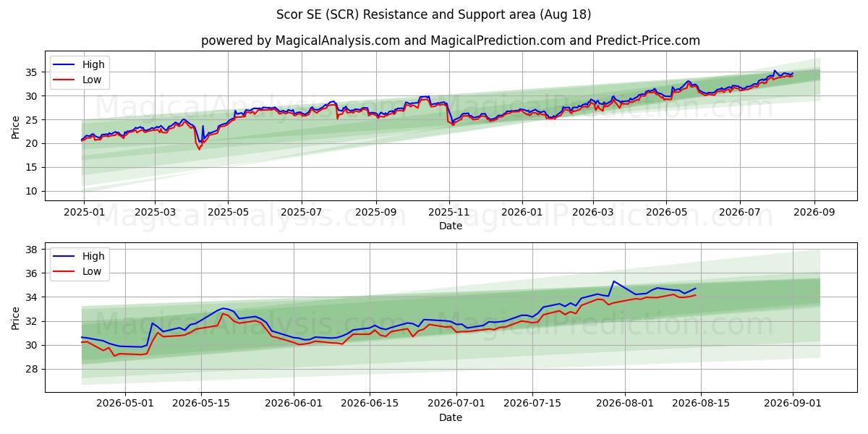Click the '2026-07-01' date label on the bottom chart
Screen dimensions: 868x434
[456, 404]
